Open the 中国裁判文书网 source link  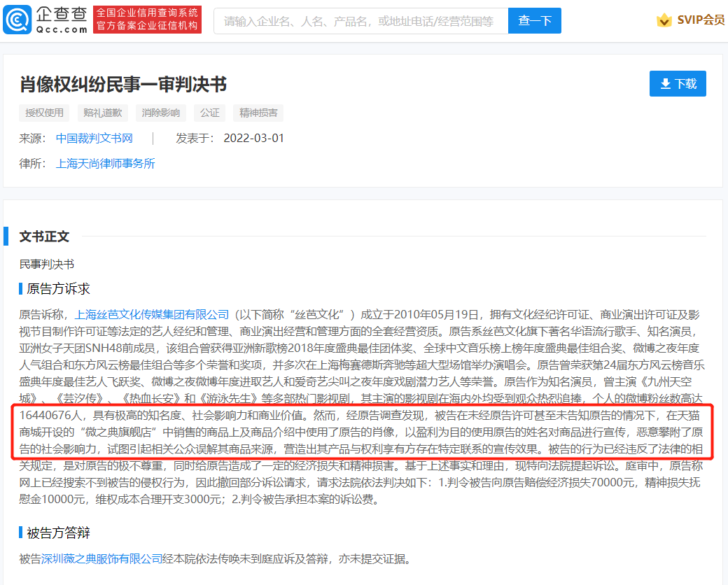[94, 139]
